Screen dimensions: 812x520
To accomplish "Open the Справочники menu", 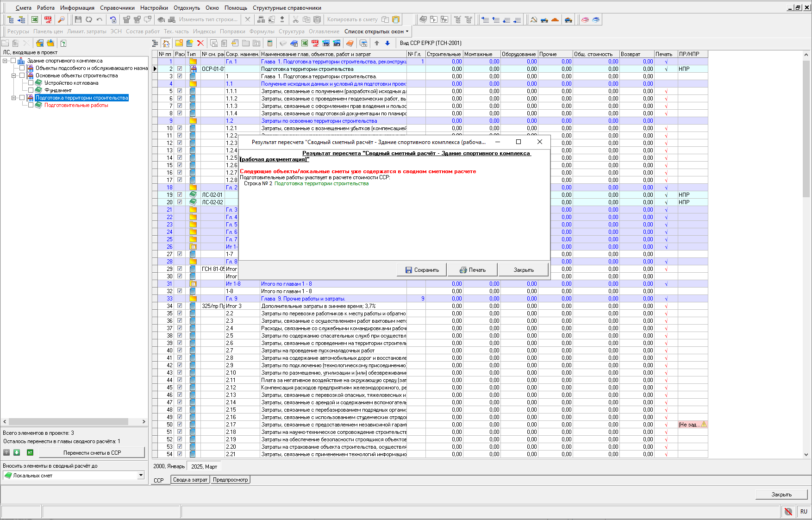I will coord(117,8).
